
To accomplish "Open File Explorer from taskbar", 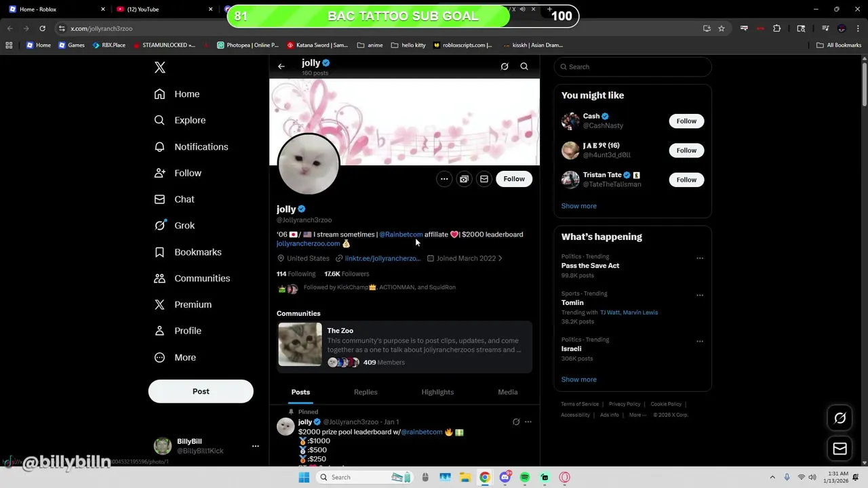I will [465, 477].
